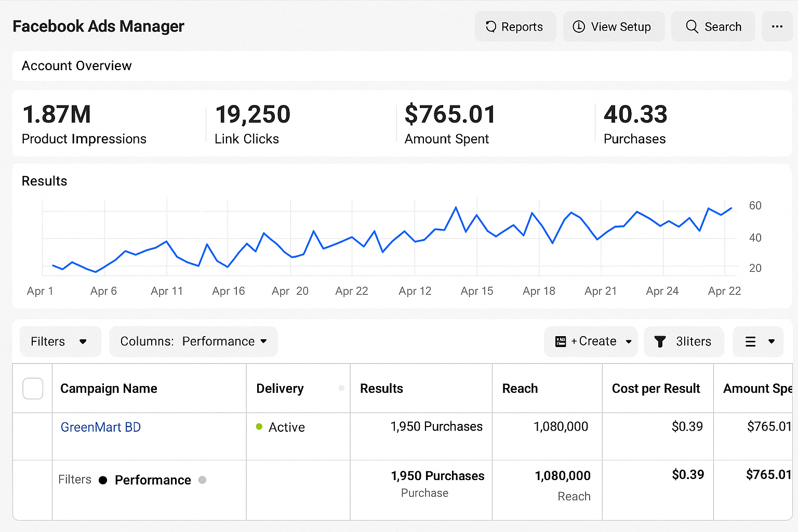Click the hamburger list view icon

tap(750, 341)
